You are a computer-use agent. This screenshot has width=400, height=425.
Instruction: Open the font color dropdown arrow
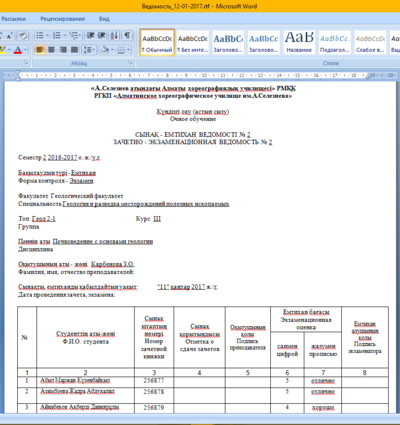click(26, 50)
